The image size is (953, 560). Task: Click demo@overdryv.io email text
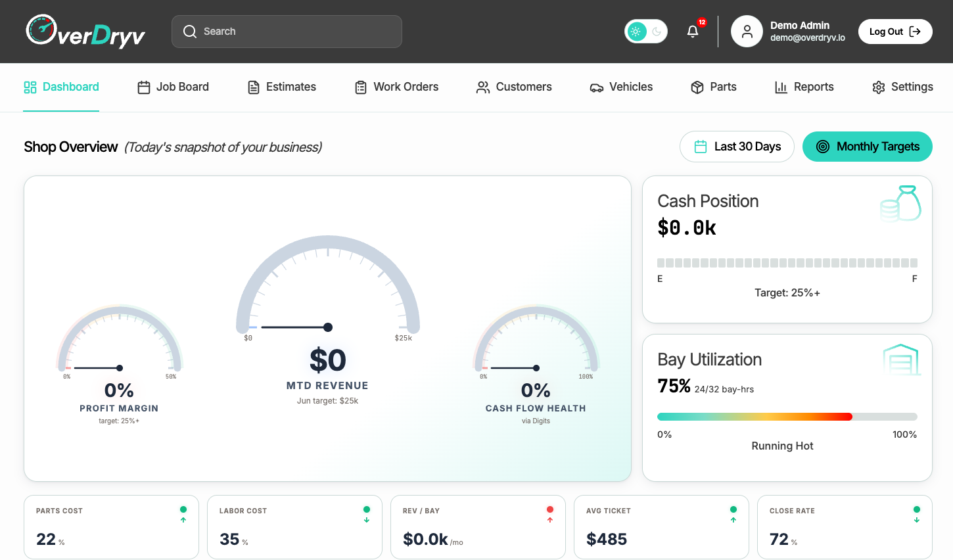point(808,38)
